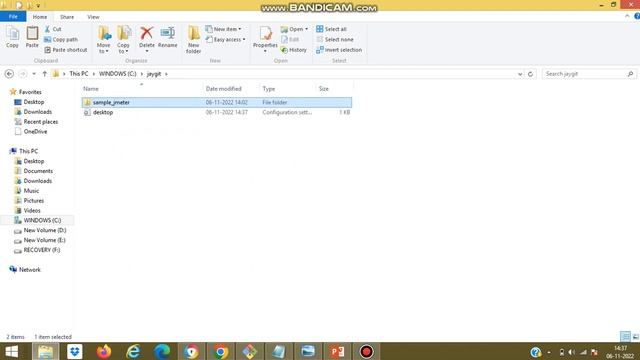Open Internet Explorer on the taskbar
The height and width of the screenshot is (360, 640).
(x=133, y=351)
